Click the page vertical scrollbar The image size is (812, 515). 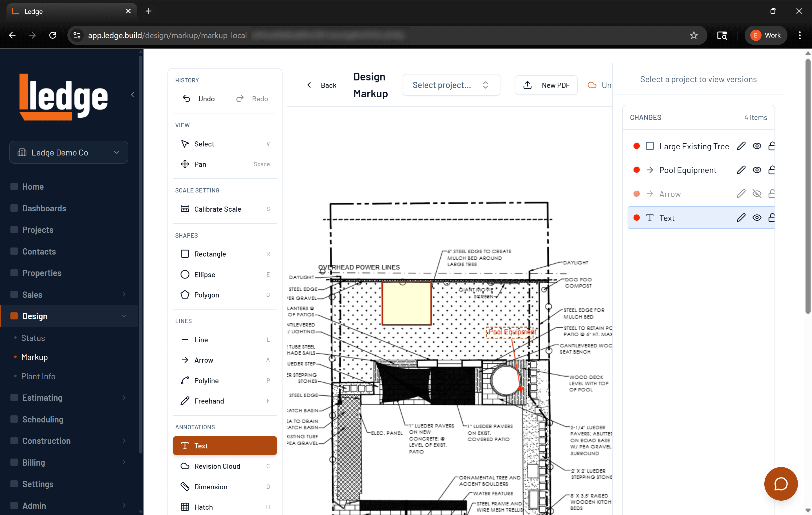pos(807,186)
